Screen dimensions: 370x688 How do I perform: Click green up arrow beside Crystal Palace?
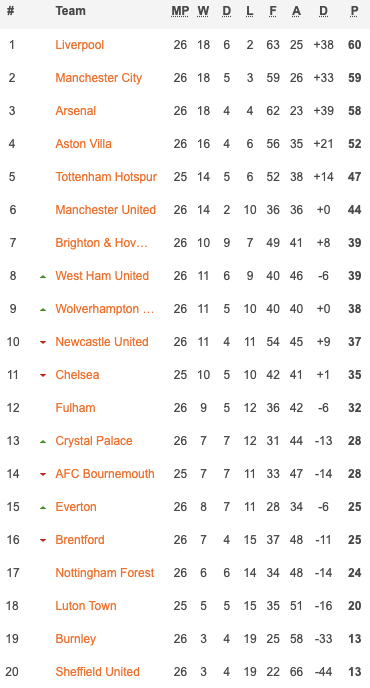click(43, 442)
